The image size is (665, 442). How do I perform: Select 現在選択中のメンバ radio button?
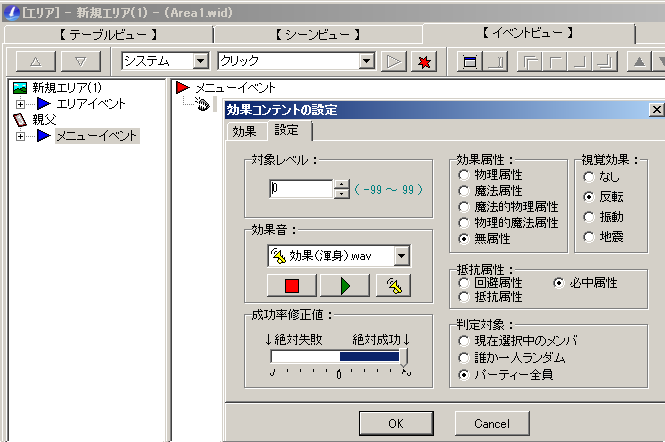click(464, 341)
